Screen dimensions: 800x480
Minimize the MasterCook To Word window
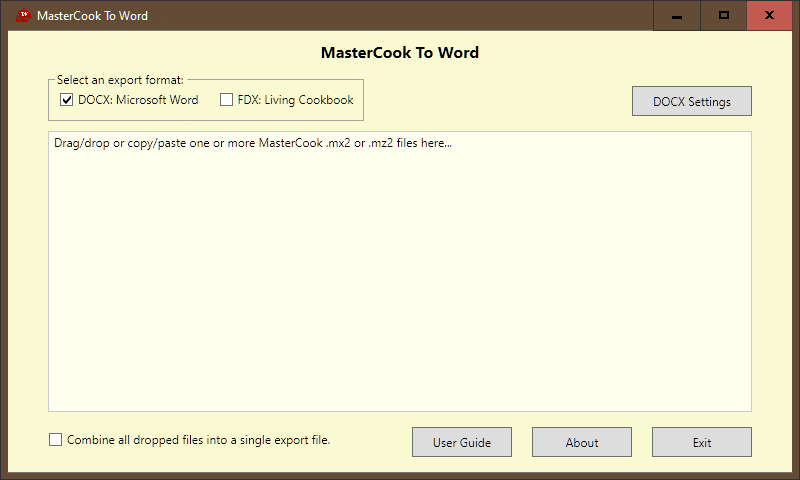point(677,16)
